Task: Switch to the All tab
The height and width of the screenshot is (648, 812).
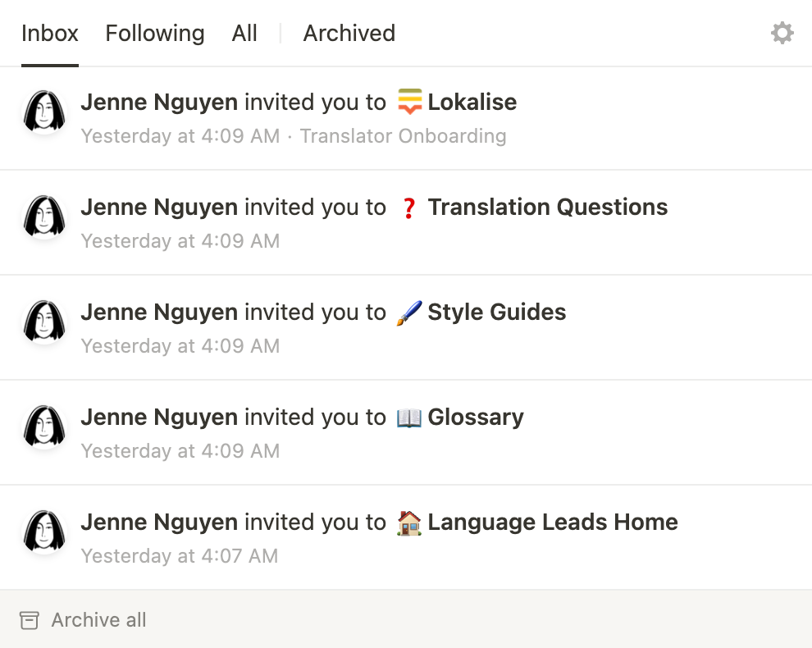Action: tap(244, 33)
